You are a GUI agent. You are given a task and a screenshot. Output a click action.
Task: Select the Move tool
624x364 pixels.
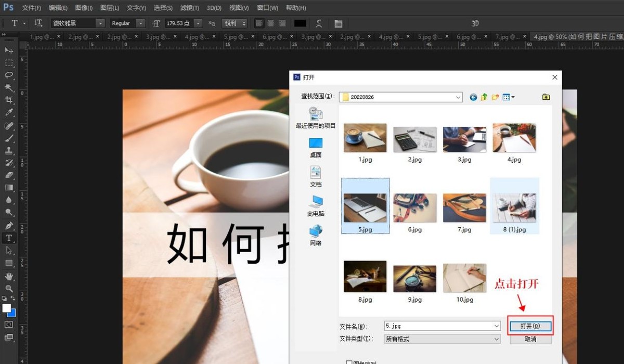pyautogui.click(x=7, y=50)
